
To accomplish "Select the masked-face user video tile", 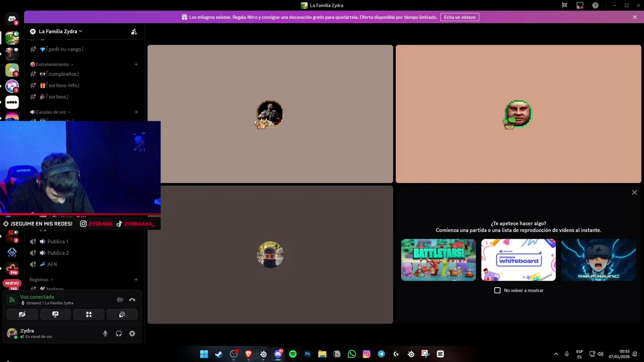I will 270,255.
